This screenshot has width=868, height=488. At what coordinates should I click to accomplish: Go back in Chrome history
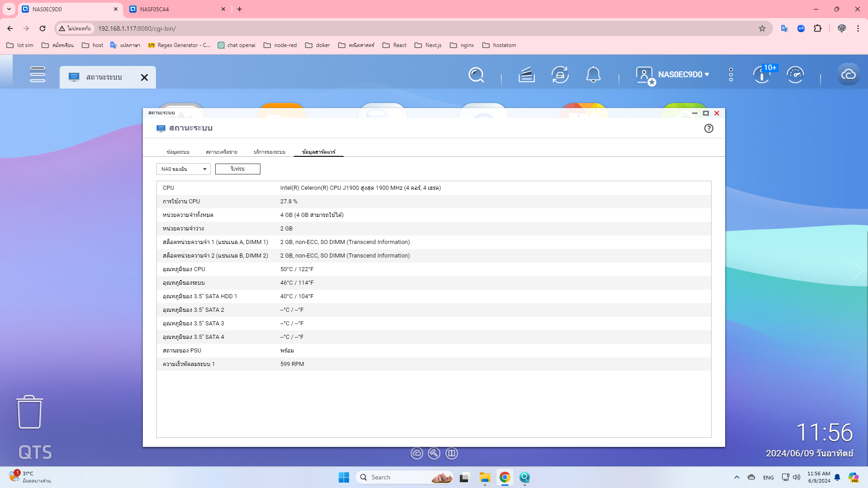(10, 28)
